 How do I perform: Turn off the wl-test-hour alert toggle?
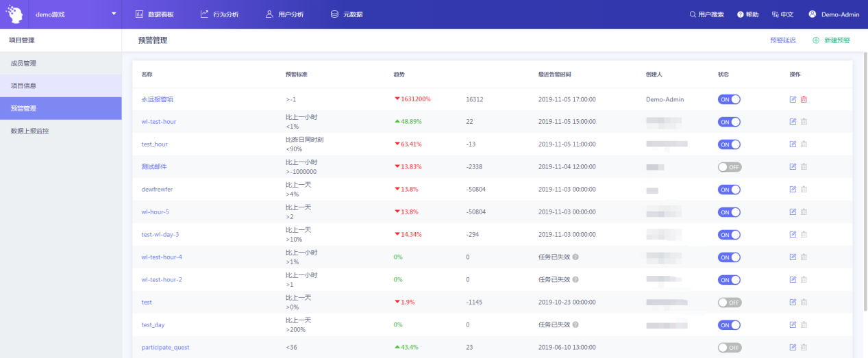click(x=729, y=122)
